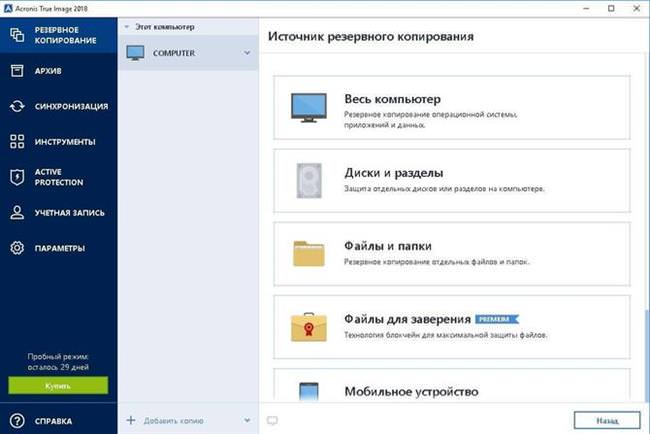This screenshot has width=650, height=434.
Task: Select the COMPUTER backup entry
Action: tap(188, 53)
